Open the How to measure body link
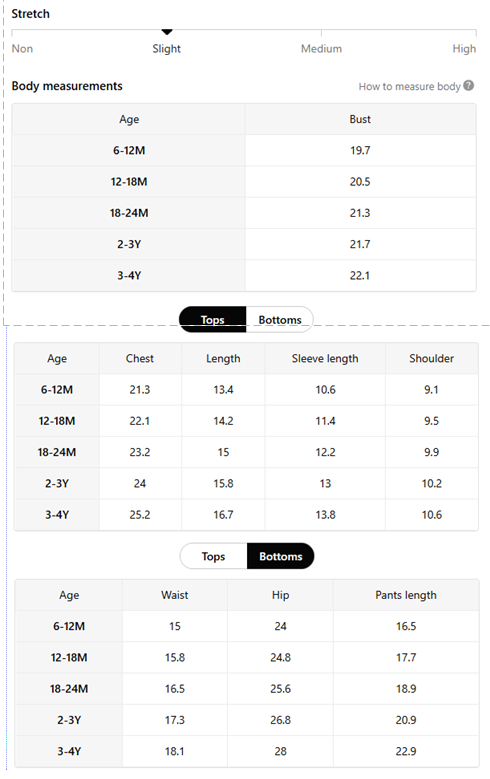The width and height of the screenshot is (490, 779). (x=409, y=86)
